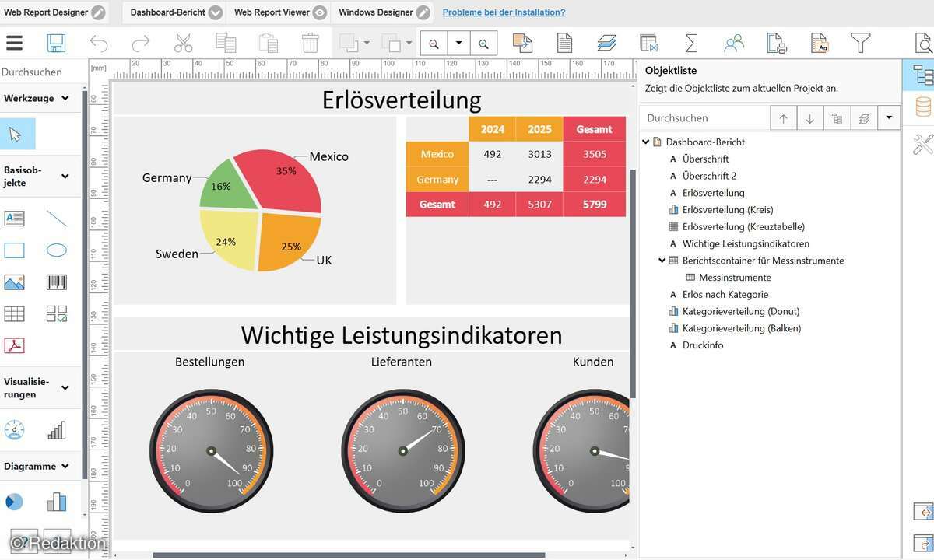Collapse the Visualisierungen section
This screenshot has width=934, height=560.
pos(65,388)
